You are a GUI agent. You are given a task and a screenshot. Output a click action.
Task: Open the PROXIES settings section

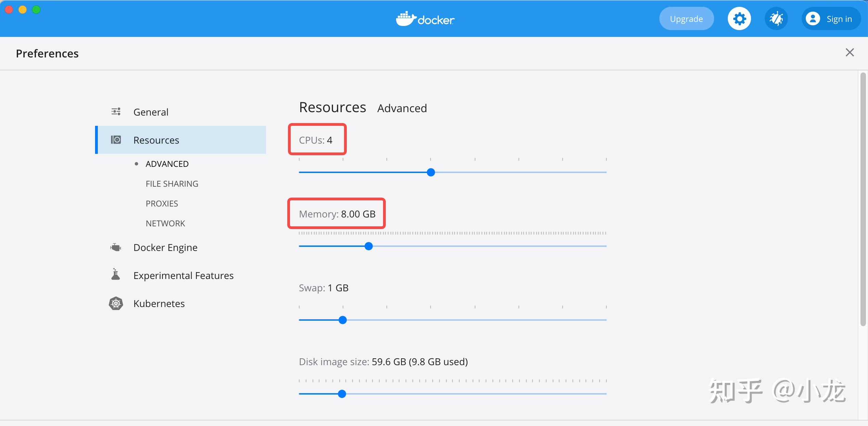[x=162, y=203]
